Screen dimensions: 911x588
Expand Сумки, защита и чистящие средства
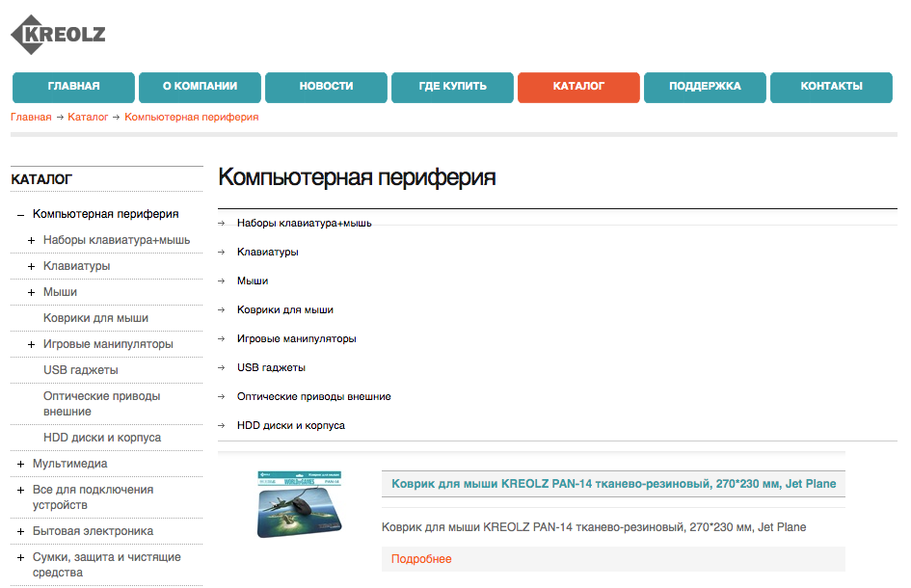point(21,558)
